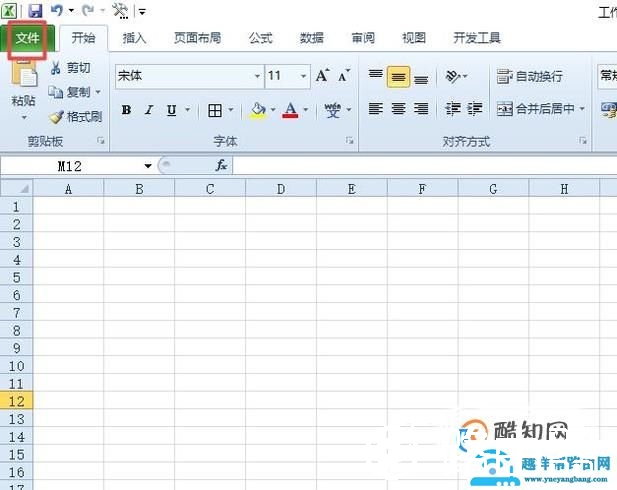Open the 剪贴板 dialog launcher

[101, 141]
